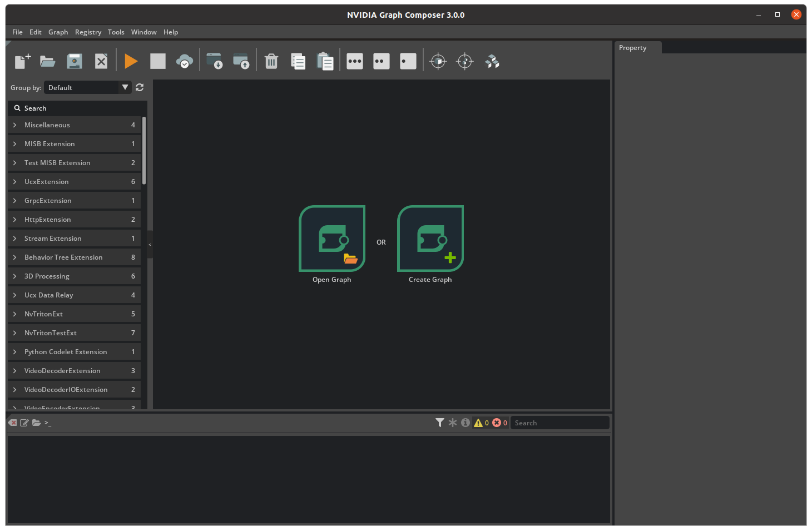Expand the NvTritonExt group
This screenshot has height=531, width=812.
click(15, 314)
